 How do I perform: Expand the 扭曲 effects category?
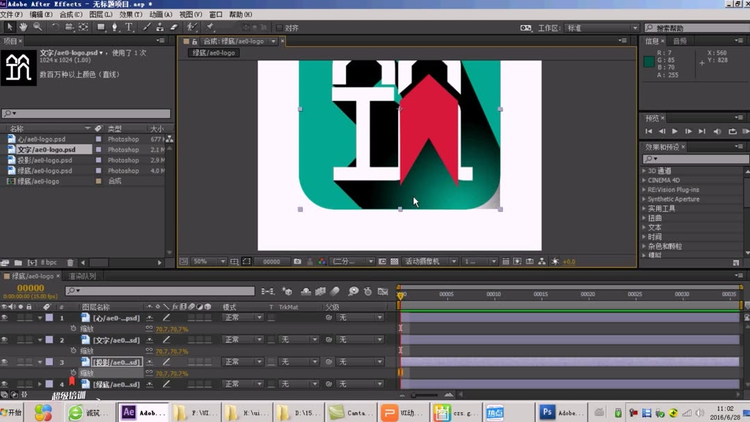[x=644, y=218]
